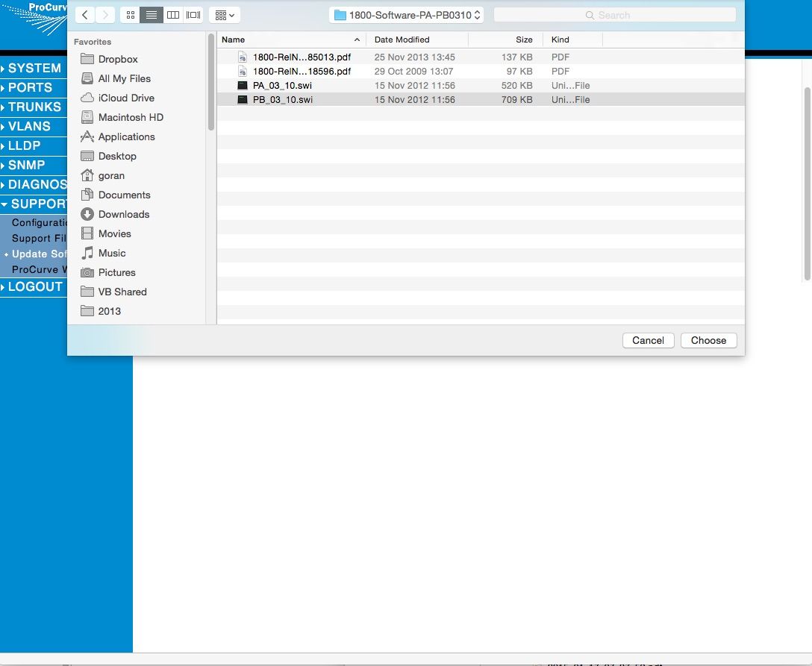The height and width of the screenshot is (666, 812).
Task: Open the Support File submenu item
Action: pos(40,238)
